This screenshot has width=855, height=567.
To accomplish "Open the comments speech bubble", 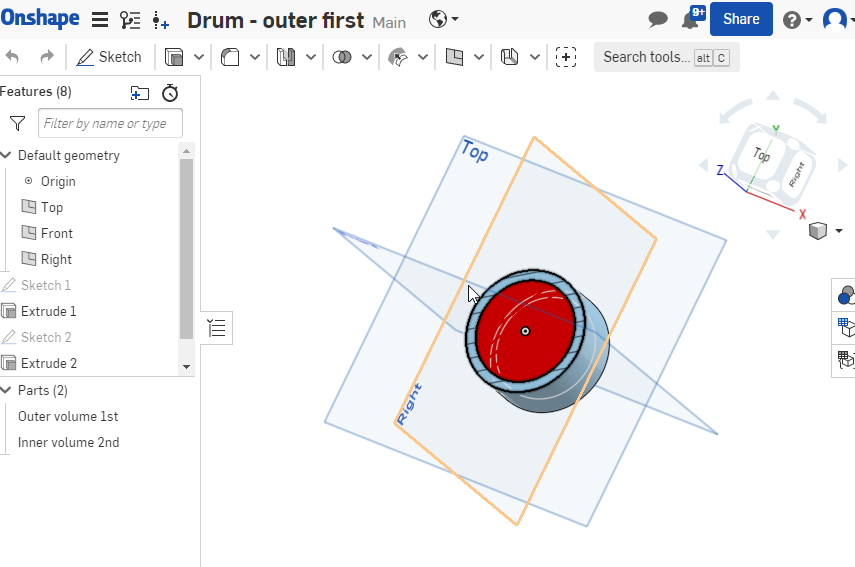I will 657,19.
